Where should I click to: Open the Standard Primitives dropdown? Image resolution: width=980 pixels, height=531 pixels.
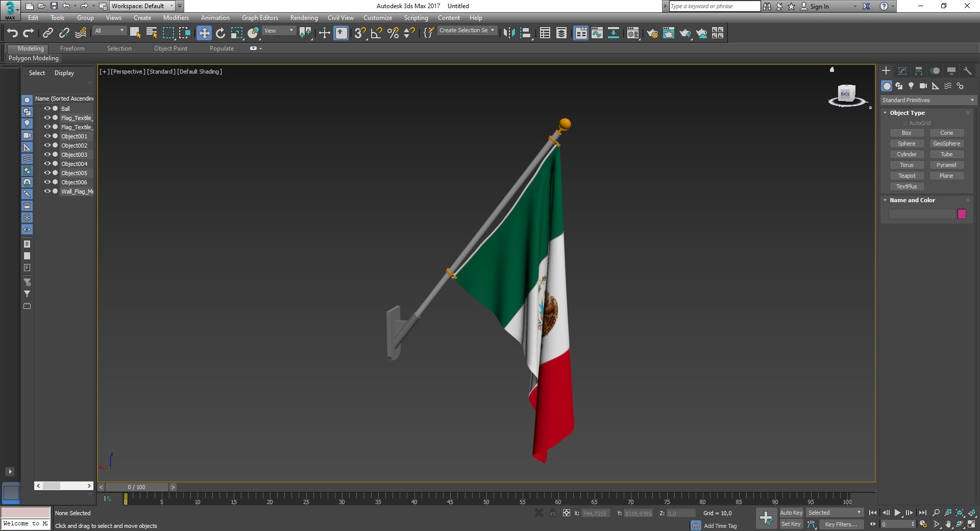point(928,100)
